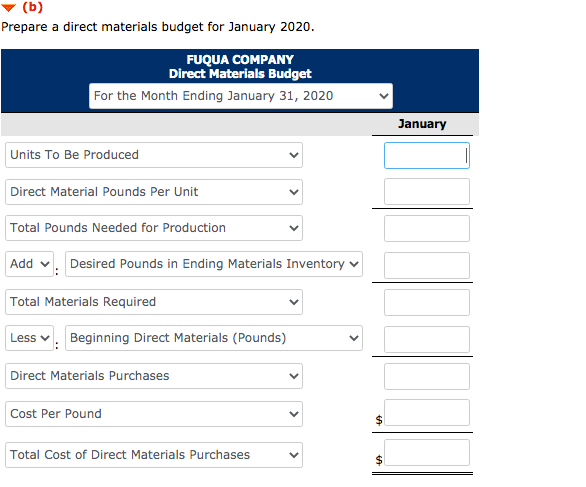
Task: Click the January input for Total Materials Required
Action: (427, 302)
